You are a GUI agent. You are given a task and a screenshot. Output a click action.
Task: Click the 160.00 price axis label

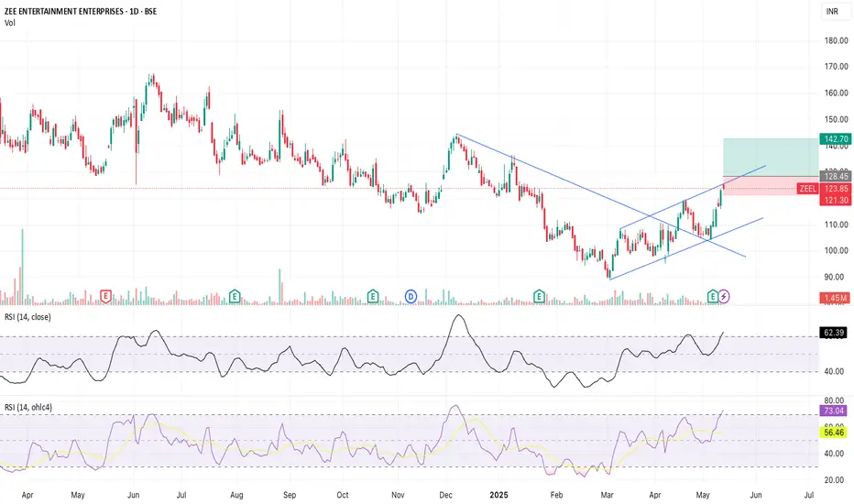[x=836, y=93]
